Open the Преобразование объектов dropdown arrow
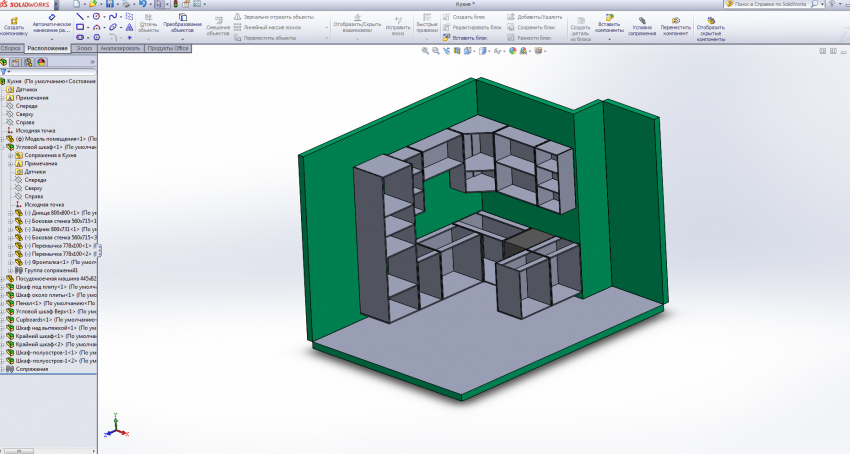Screen dimensions: 850x454 coord(183,39)
